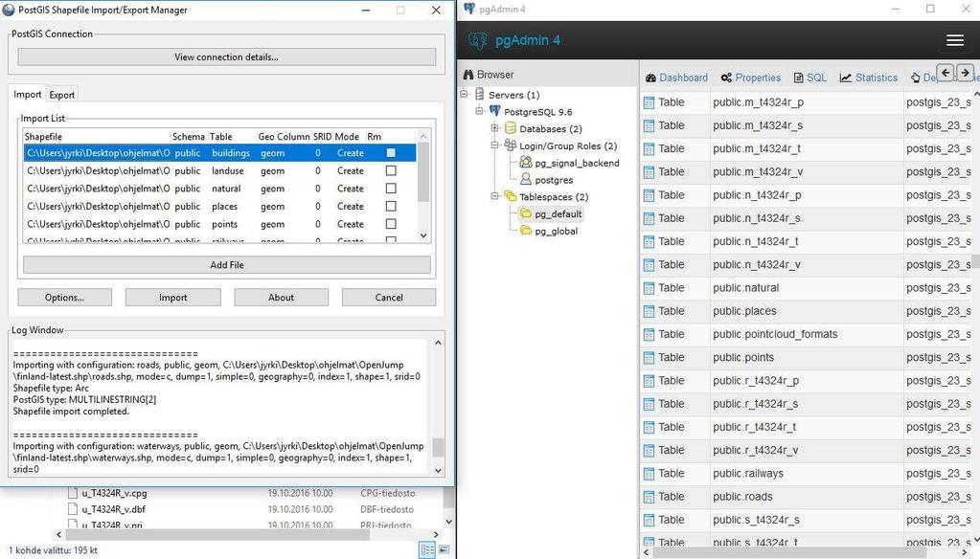Click the Browser binoculars icon
This screenshot has height=559, width=980.
click(x=468, y=75)
